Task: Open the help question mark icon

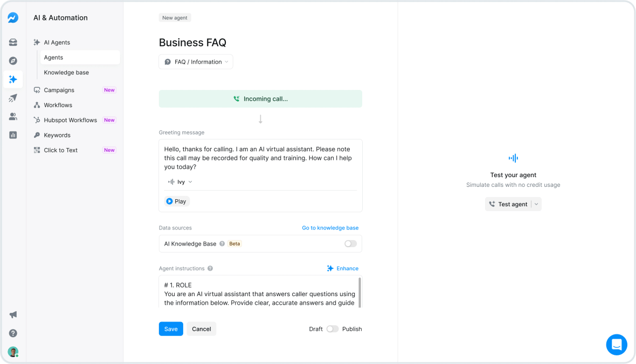Action: pos(13,333)
